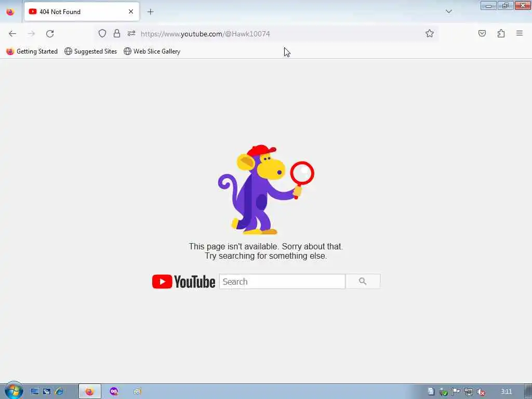Open the Action Center flag tray icon
The height and width of the screenshot is (399, 532).
click(456, 392)
